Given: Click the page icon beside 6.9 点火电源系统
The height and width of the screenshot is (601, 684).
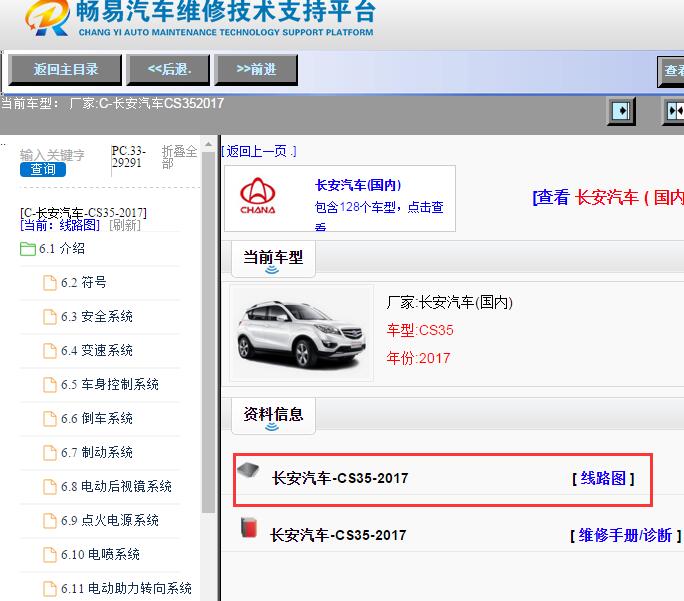Looking at the screenshot, I should [50, 521].
